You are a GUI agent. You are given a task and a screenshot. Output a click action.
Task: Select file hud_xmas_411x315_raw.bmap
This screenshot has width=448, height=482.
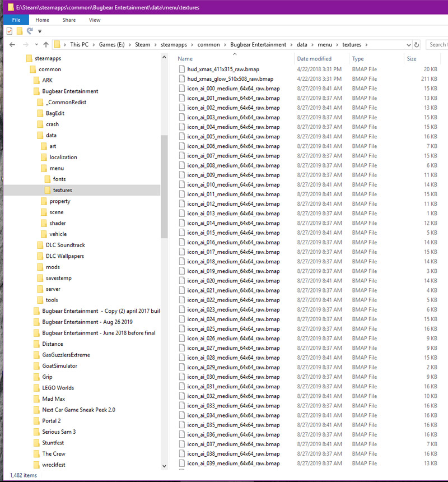click(x=223, y=69)
